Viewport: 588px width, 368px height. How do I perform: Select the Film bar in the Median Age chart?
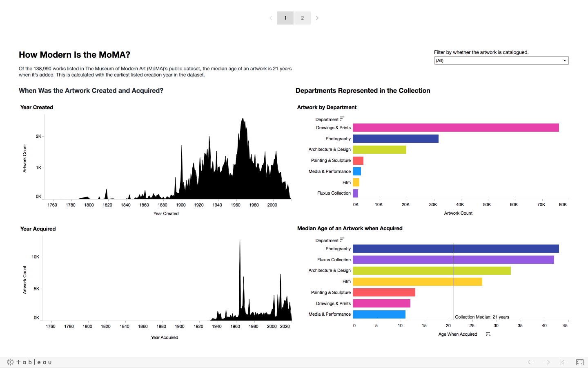(x=417, y=282)
